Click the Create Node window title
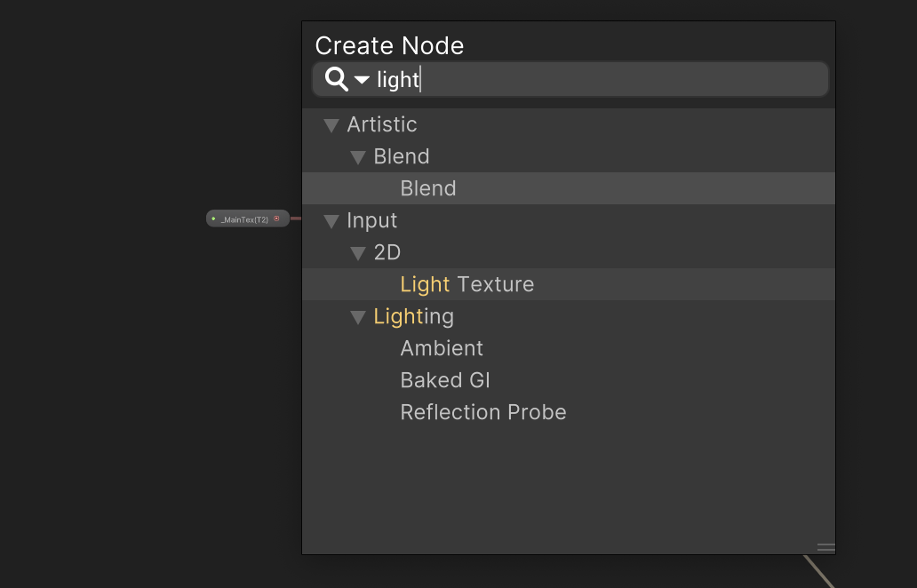Viewport: 917px width, 588px height. [389, 45]
